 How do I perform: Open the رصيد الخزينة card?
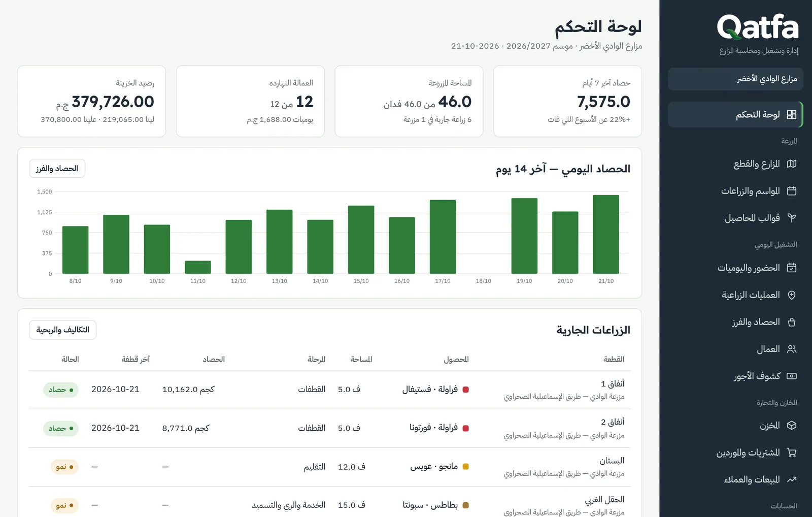coord(92,101)
